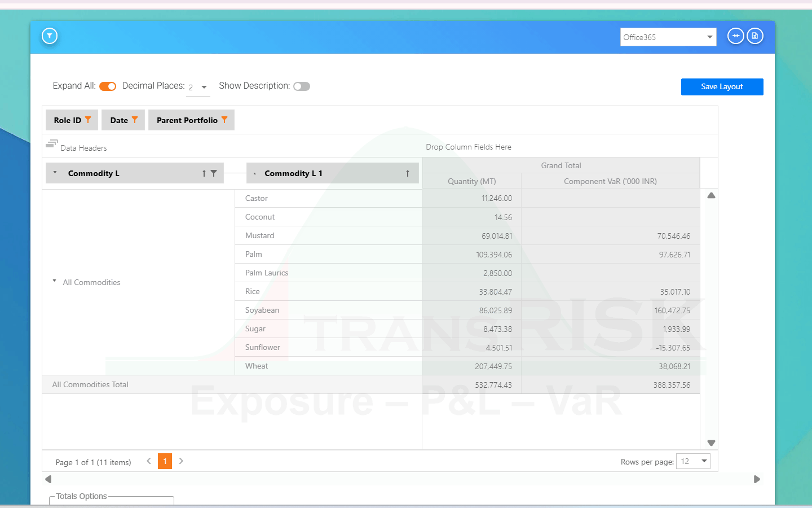Select page 1 in pager
The image size is (812, 508).
pos(165,461)
